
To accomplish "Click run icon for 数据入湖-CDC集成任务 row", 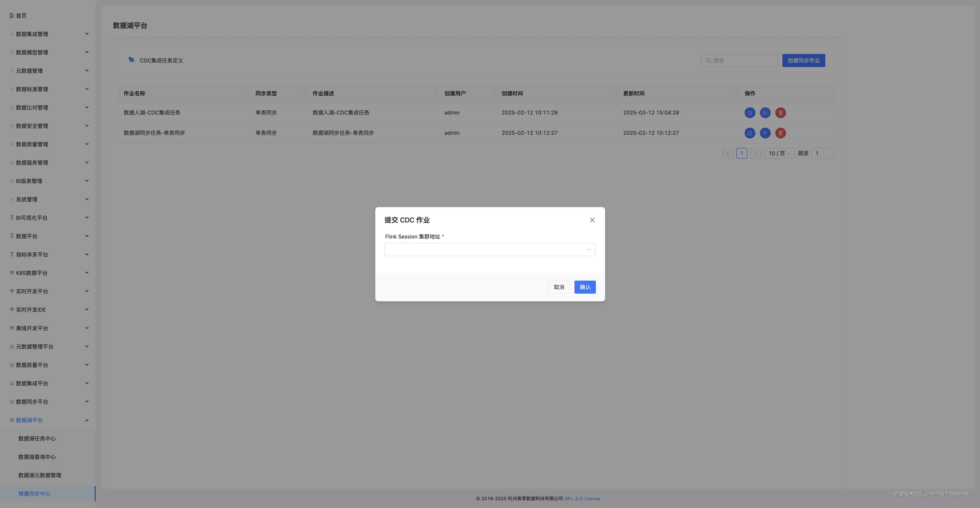I will point(765,113).
